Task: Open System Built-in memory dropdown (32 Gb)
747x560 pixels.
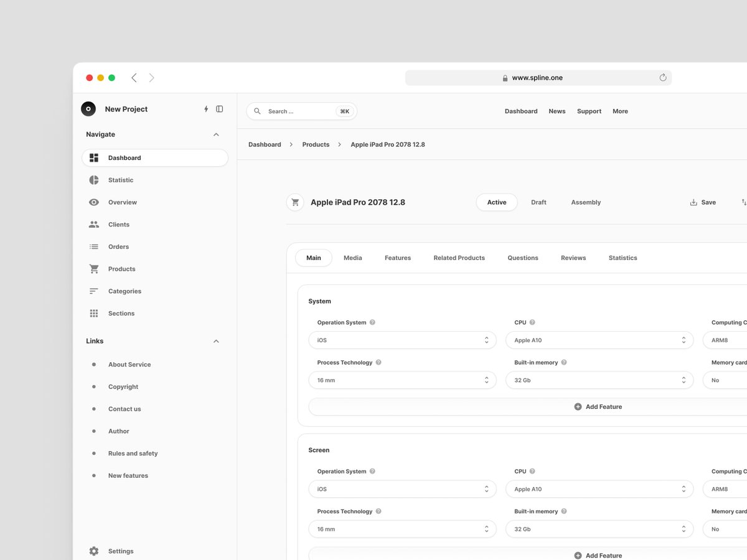Action: click(599, 380)
